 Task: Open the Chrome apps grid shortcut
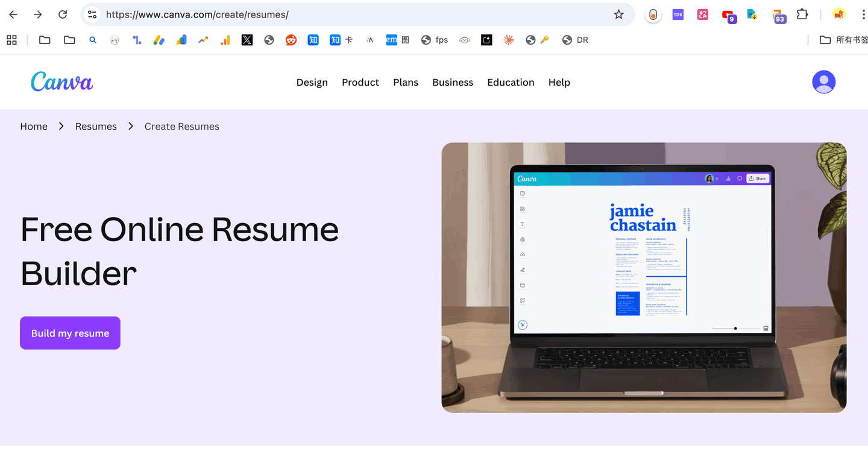pos(11,40)
